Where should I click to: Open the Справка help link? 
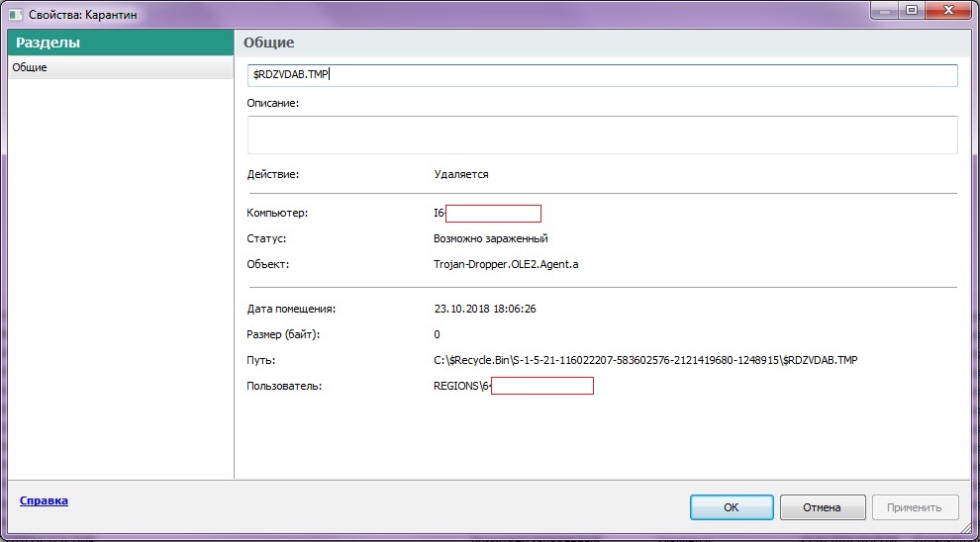click(44, 500)
